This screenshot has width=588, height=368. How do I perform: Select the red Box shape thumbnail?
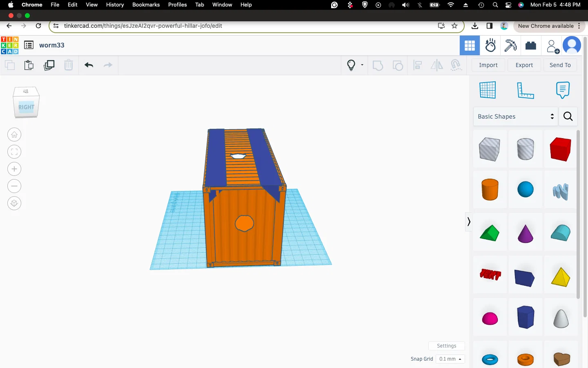tap(560, 149)
